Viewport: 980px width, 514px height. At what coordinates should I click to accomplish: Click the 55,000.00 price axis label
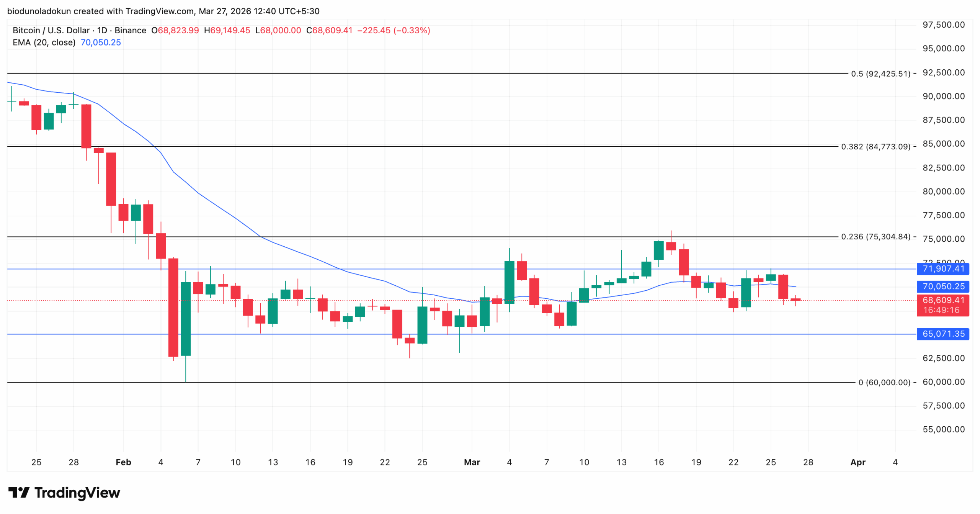(944, 430)
